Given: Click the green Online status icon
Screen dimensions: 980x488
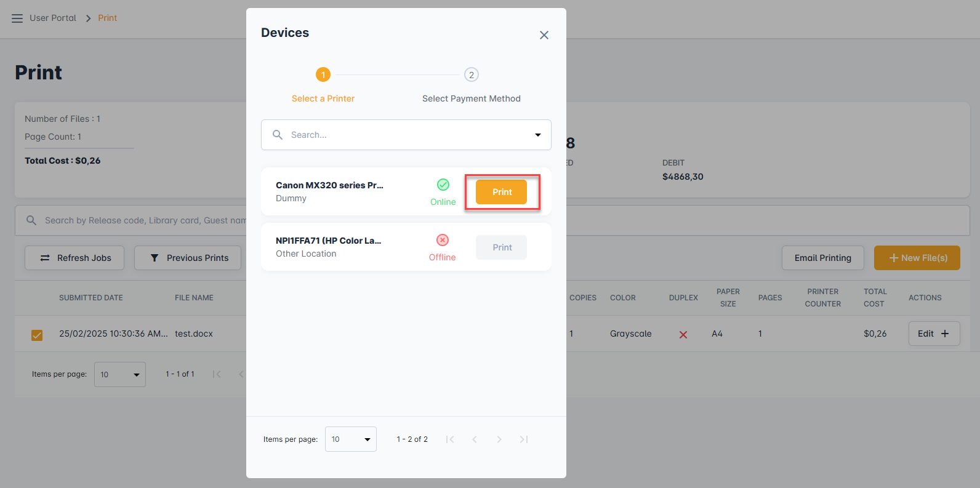Looking at the screenshot, I should pyautogui.click(x=443, y=185).
